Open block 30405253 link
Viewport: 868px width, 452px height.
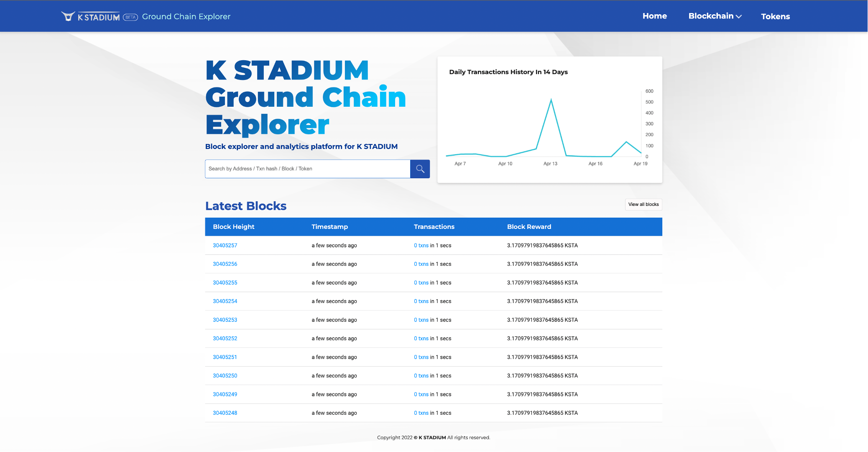point(225,320)
